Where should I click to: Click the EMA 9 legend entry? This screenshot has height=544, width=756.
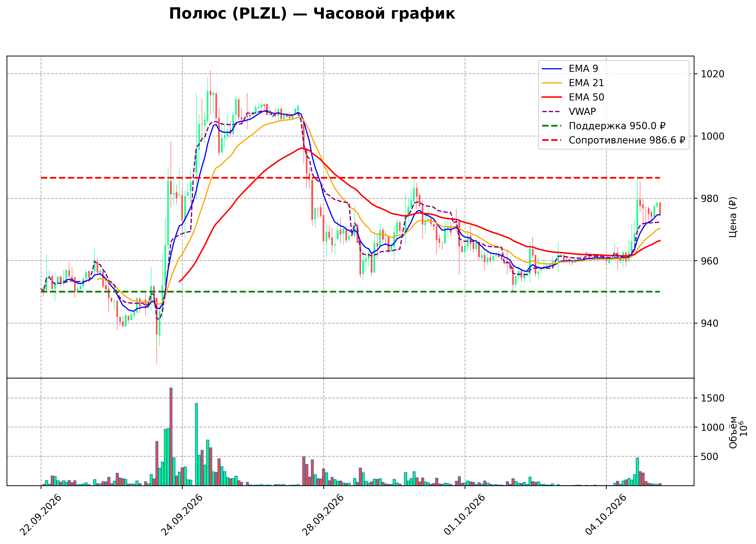570,69
